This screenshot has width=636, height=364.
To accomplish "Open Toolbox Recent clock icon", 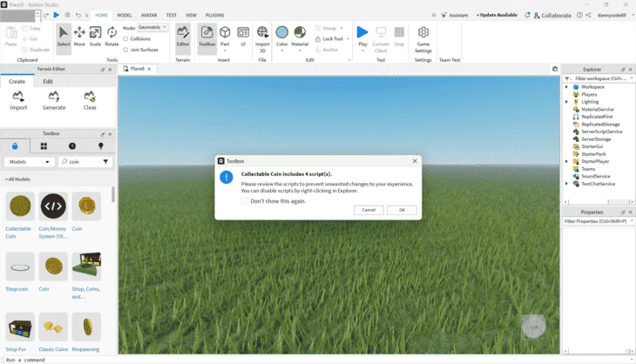I will (72, 146).
